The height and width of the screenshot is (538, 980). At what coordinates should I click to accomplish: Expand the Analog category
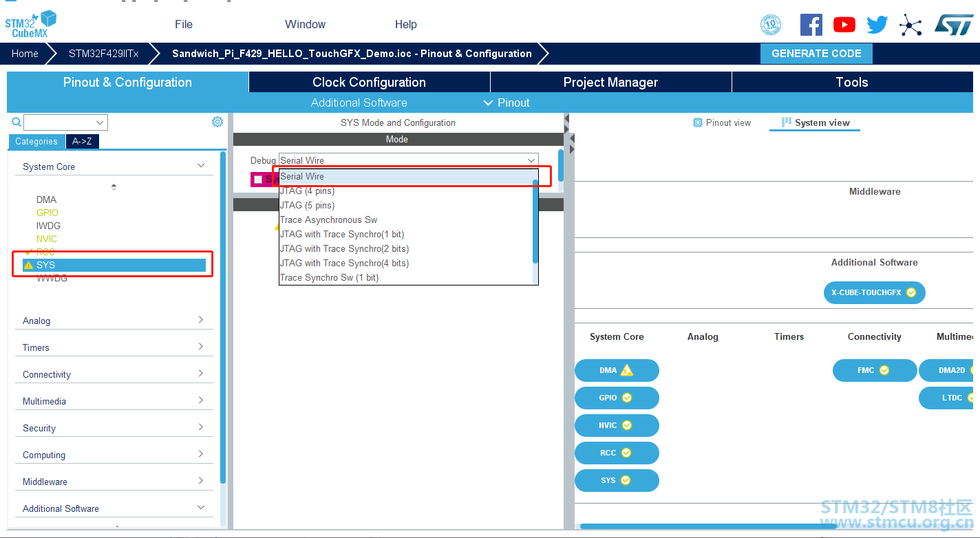tap(201, 320)
